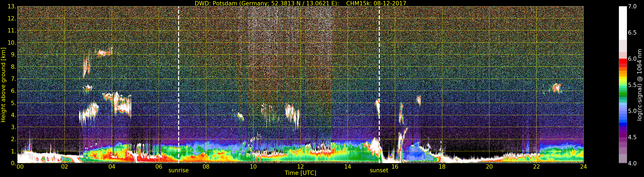Pick the white top segment of the colorbar

pos(623,23)
